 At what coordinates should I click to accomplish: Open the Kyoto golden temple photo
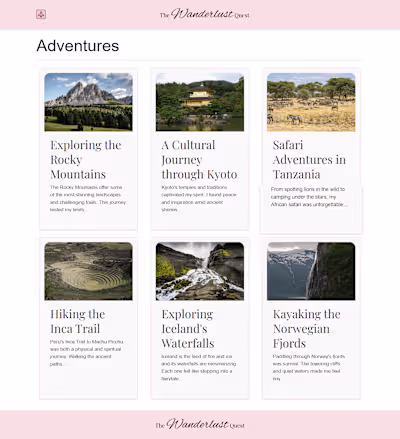coord(200,102)
